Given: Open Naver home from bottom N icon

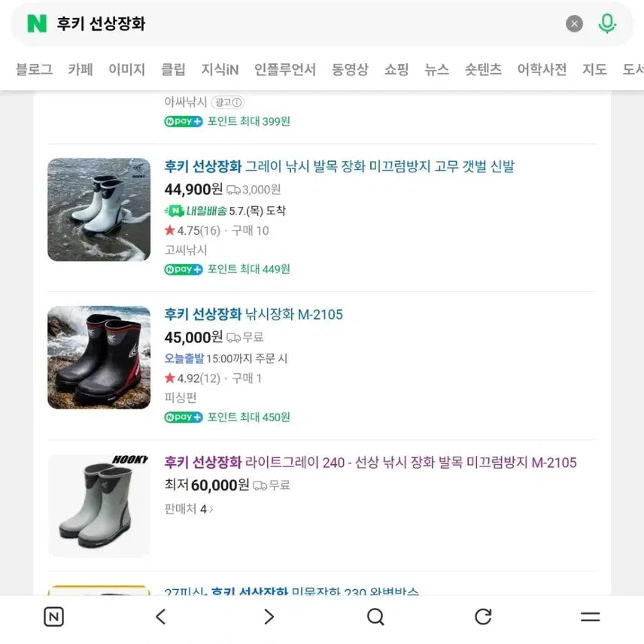Looking at the screenshot, I should (x=53, y=617).
